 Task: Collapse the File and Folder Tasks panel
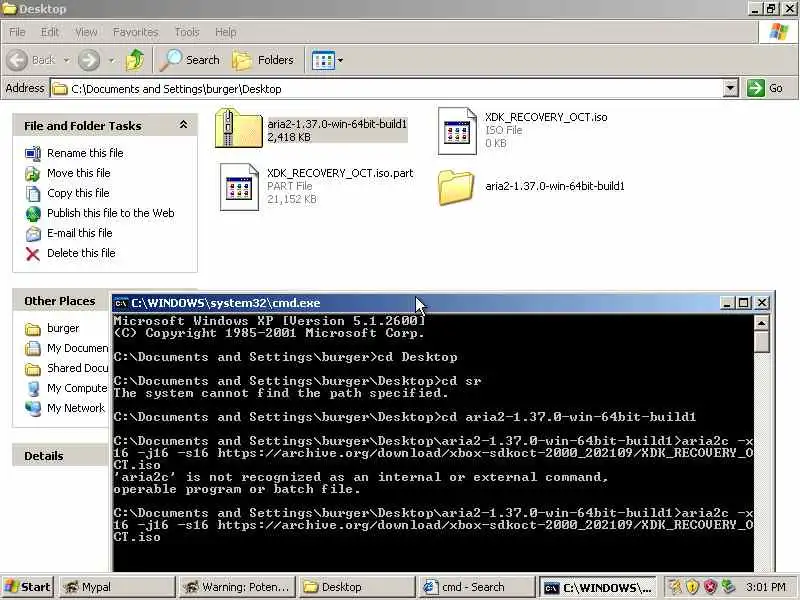183,125
